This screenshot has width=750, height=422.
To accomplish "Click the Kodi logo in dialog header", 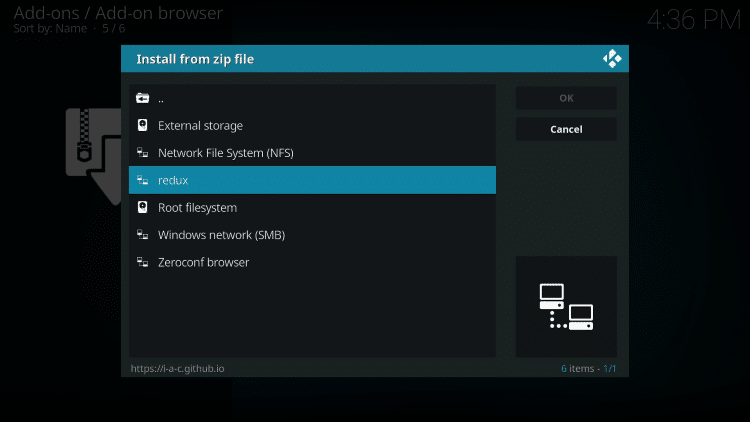I will coord(612,59).
